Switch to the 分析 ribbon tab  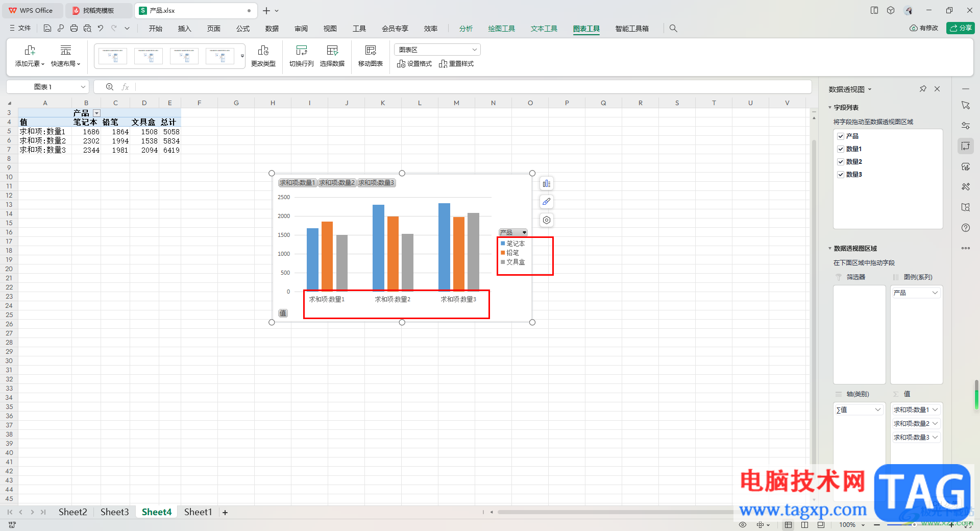(465, 29)
